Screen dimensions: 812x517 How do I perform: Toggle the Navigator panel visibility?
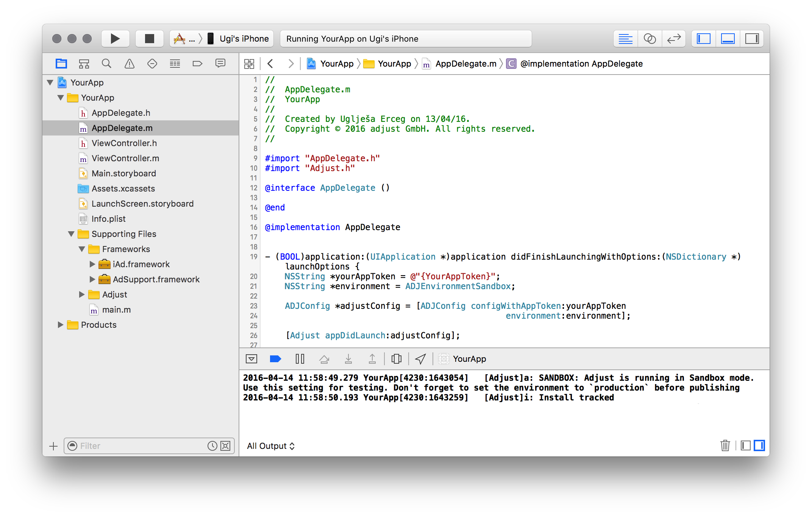[x=703, y=39]
